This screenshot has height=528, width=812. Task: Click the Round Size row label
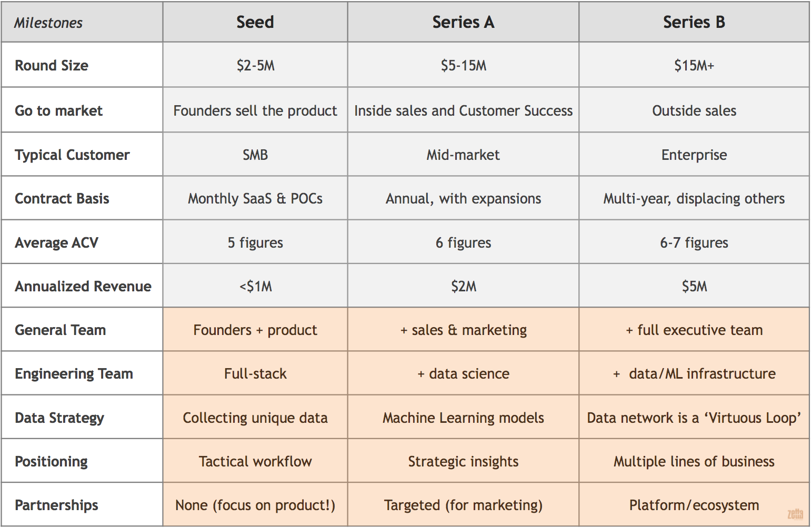tap(52, 65)
